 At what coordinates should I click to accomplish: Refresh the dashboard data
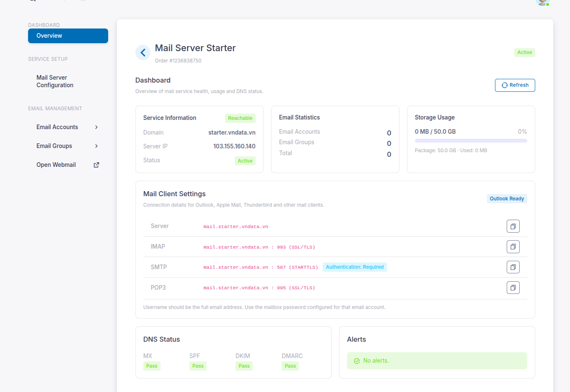[515, 85]
